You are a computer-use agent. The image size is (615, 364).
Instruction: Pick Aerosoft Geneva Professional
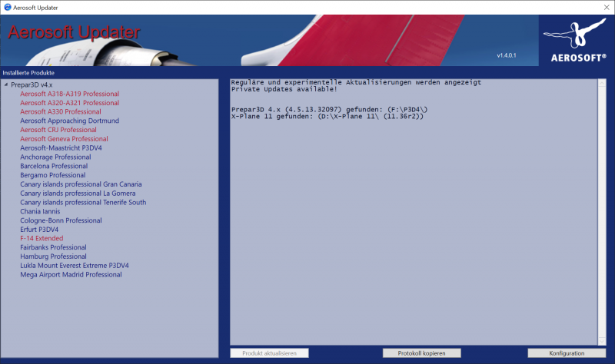(x=64, y=139)
